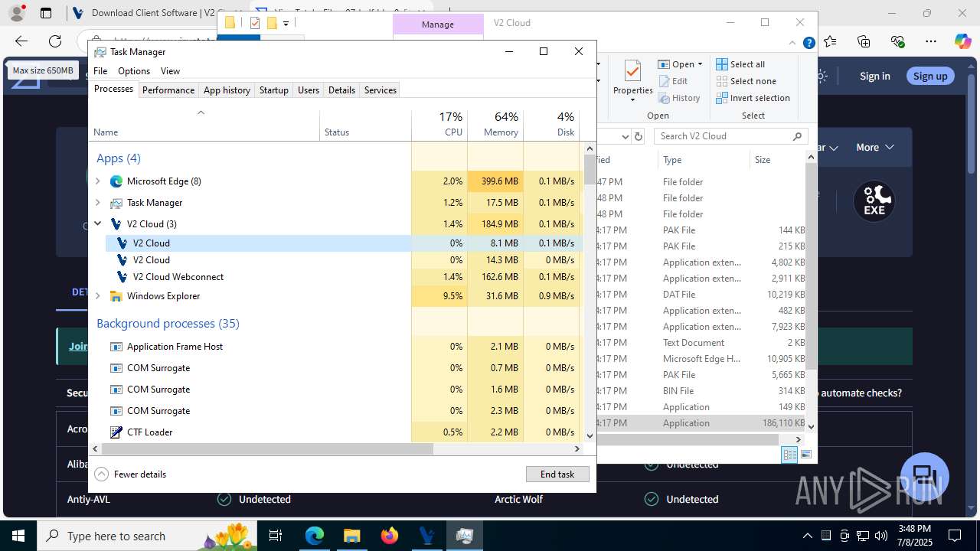Open the Explorer address history dropdown

pyautogui.click(x=625, y=136)
